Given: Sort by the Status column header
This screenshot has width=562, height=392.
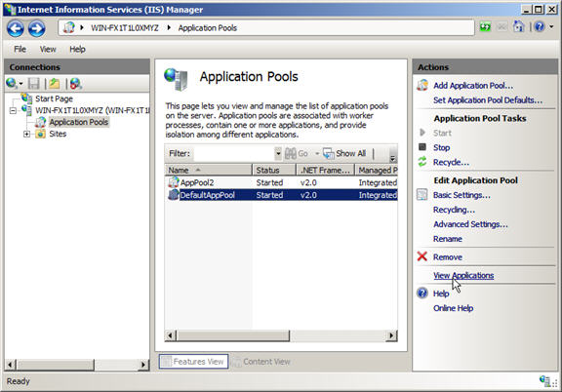Looking at the screenshot, I should pos(274,170).
